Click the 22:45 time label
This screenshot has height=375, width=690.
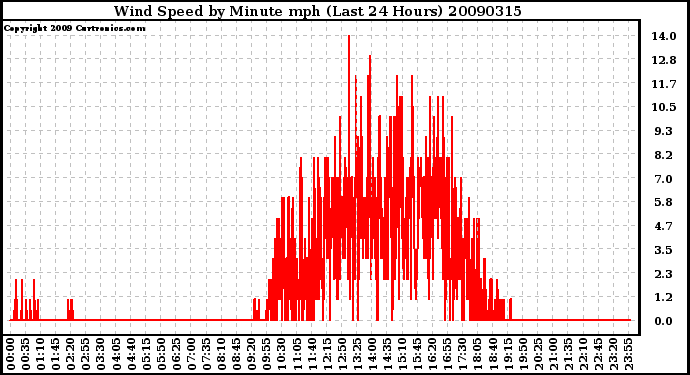click(598, 354)
